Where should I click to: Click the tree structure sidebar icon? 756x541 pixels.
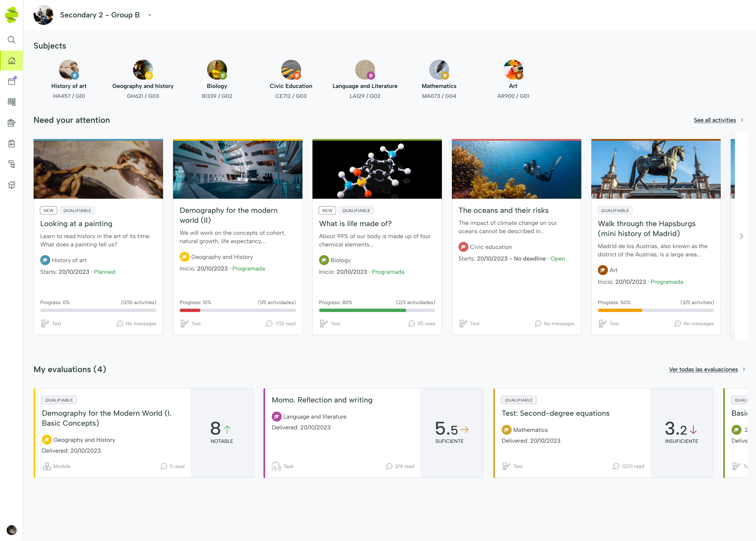tap(12, 164)
